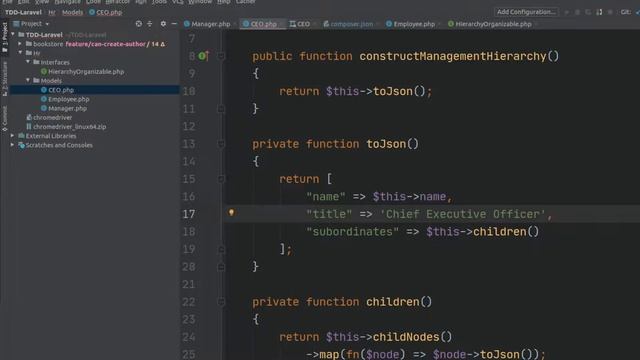This screenshot has height=360, width=640.
Task: Collapse the Hr folder
Action: point(20,53)
